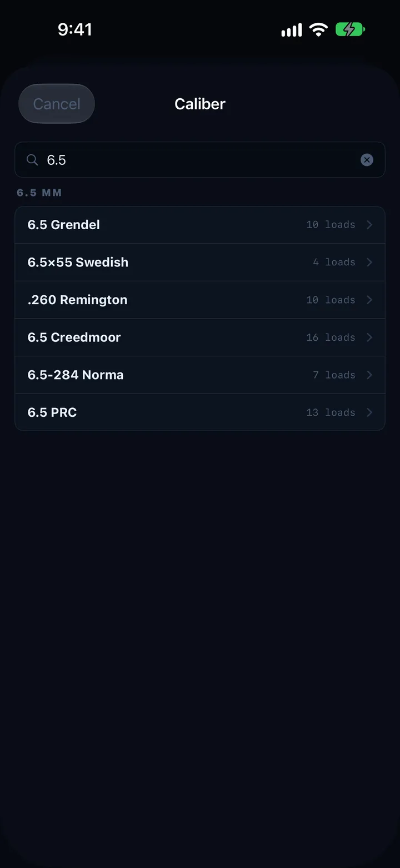The image size is (400, 868).
Task: Pick .260 Remington caliber
Action: click(x=200, y=300)
